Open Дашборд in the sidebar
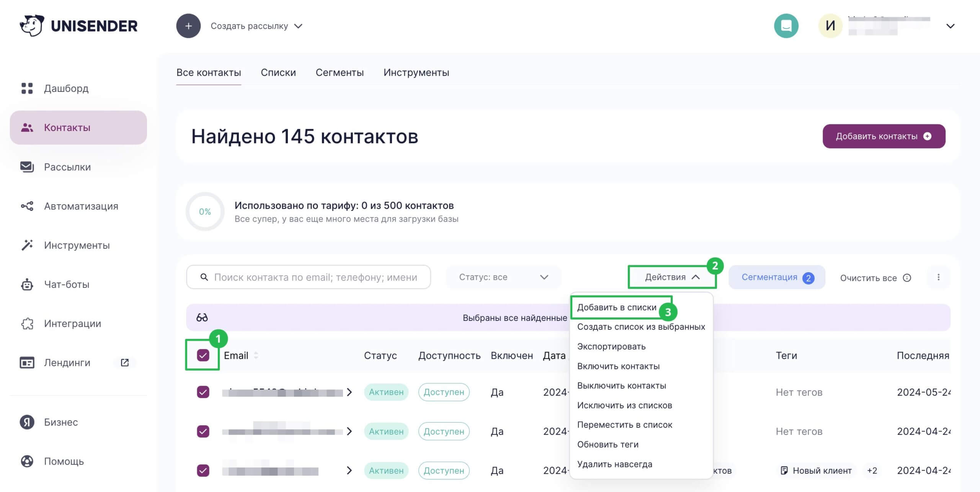 pos(66,88)
